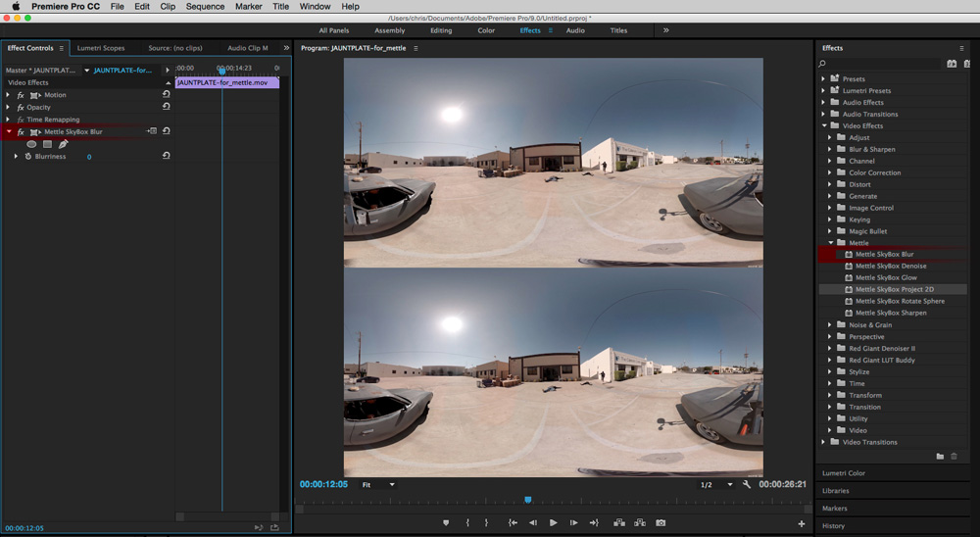Select the Mettle SkyBox Project 2D effect
The height and width of the screenshot is (537, 980).
(x=894, y=289)
